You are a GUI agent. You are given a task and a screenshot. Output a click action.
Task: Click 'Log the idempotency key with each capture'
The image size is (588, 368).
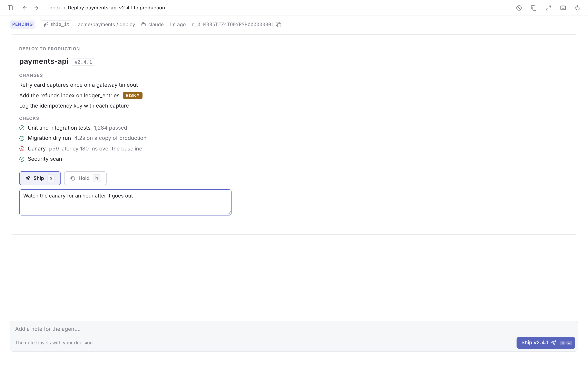pyautogui.click(x=74, y=106)
